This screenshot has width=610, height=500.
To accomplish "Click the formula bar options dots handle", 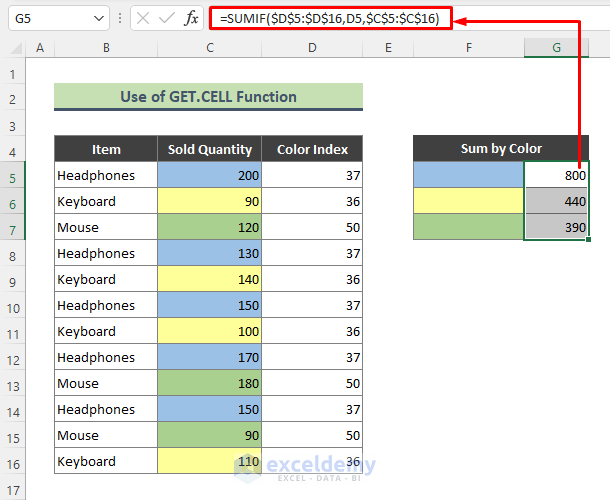I will pyautogui.click(x=120, y=18).
